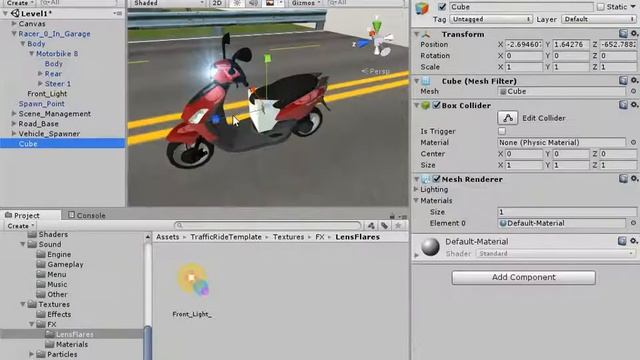Screen dimensions: 640x360
Task: Open Static options dropdown arrow
Action: click(x=633, y=7)
